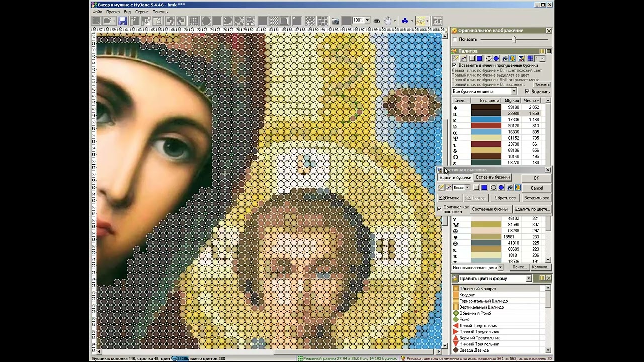Open dropdown arrow next to club icon
The width and height of the screenshot is (644, 362).
point(412,21)
